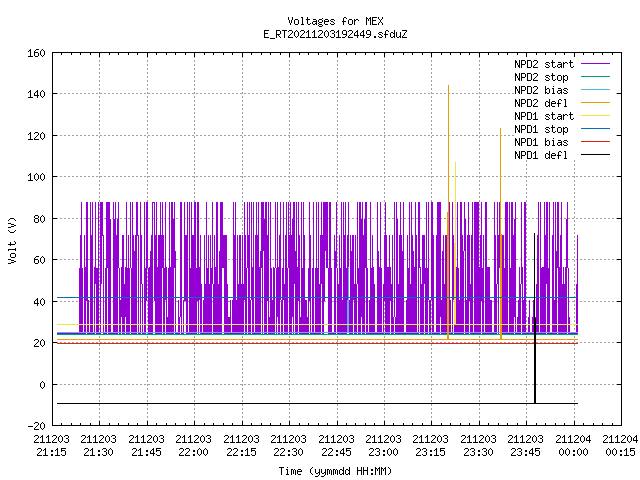Screen dimensions: 640x480
Task: Click the yellow NPD1 start legend line
Action: pyautogui.click(x=595, y=116)
